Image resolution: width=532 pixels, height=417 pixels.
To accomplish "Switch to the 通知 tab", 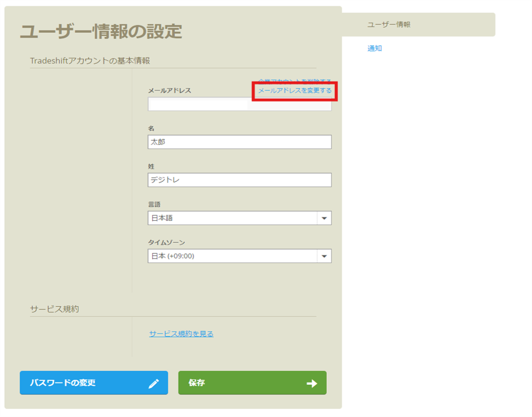I will click(375, 48).
